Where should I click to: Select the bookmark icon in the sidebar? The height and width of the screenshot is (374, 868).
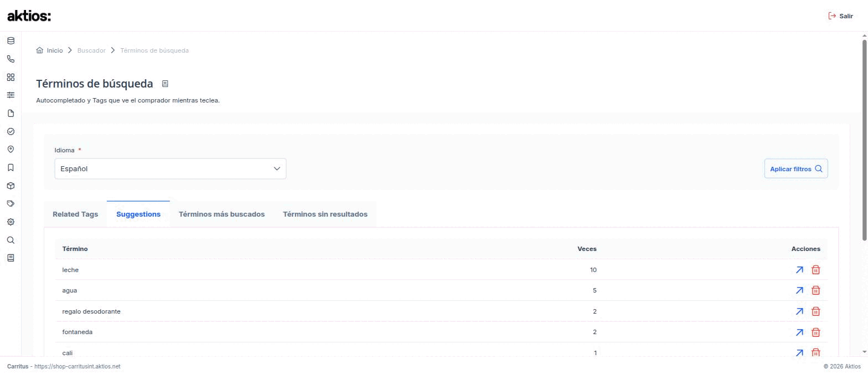[x=11, y=167]
